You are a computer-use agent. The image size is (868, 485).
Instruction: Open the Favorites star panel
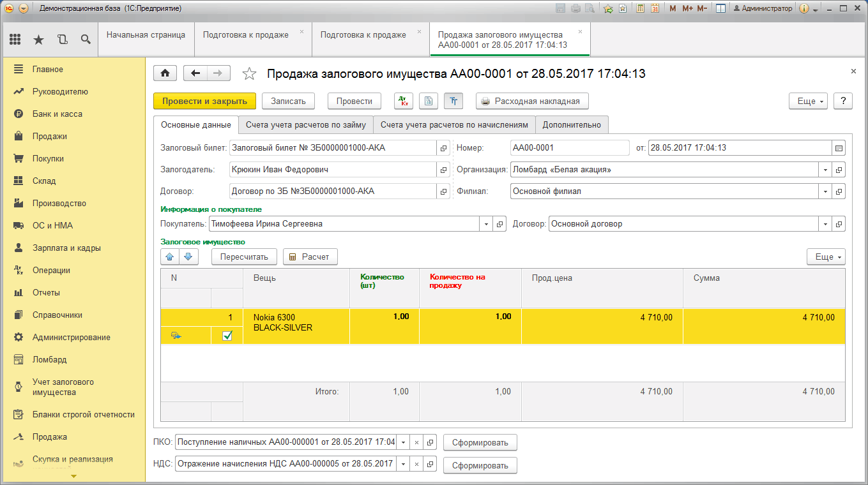coord(38,40)
